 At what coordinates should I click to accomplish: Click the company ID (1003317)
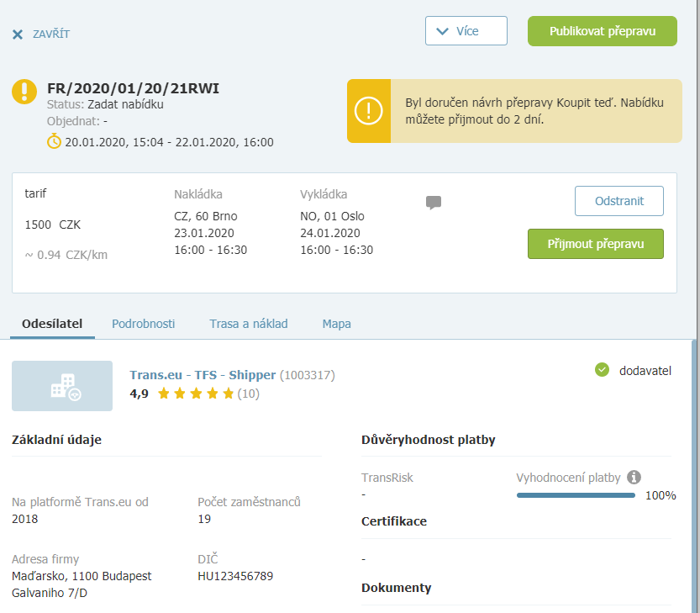[308, 375]
